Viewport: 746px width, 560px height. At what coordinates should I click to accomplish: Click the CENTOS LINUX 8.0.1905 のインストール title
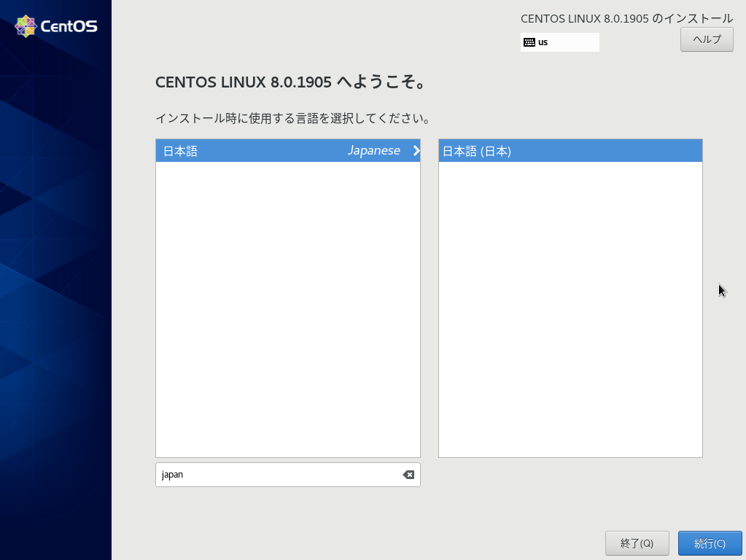pyautogui.click(x=626, y=18)
